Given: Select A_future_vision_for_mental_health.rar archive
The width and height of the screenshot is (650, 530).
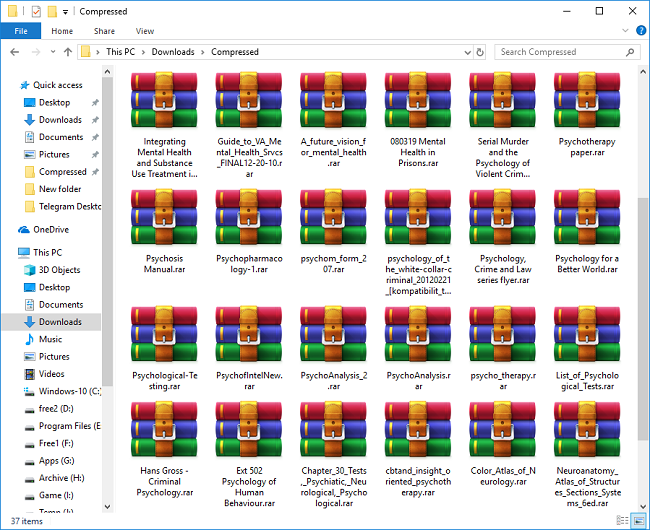Looking at the screenshot, I should [334, 120].
